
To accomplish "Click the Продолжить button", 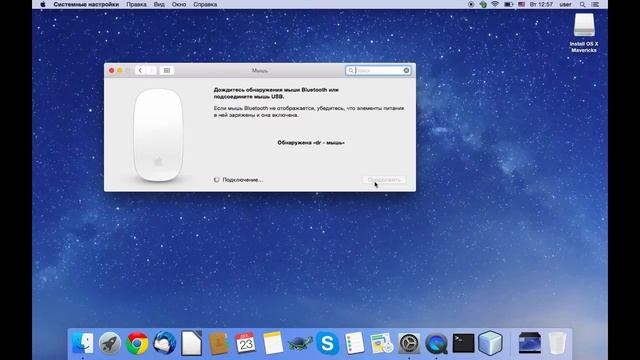I will click(x=384, y=180).
